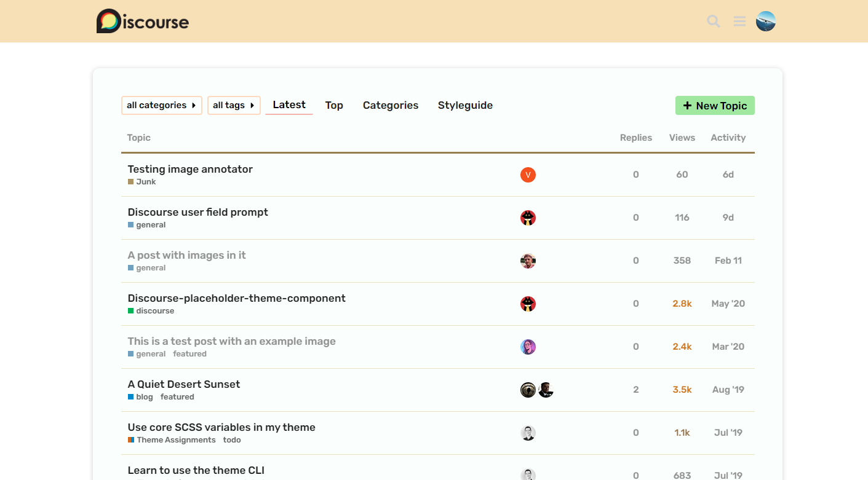
Task: Click the todo tag
Action: click(x=232, y=440)
